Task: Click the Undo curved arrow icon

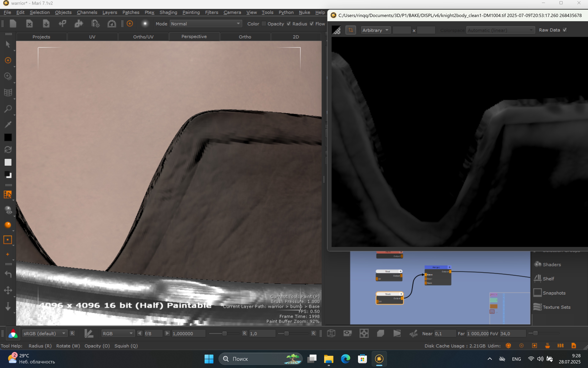Action: (8, 274)
